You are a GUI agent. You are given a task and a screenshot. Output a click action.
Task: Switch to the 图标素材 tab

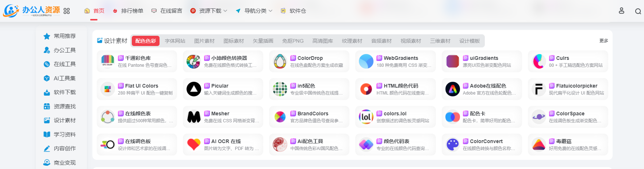coord(234,41)
